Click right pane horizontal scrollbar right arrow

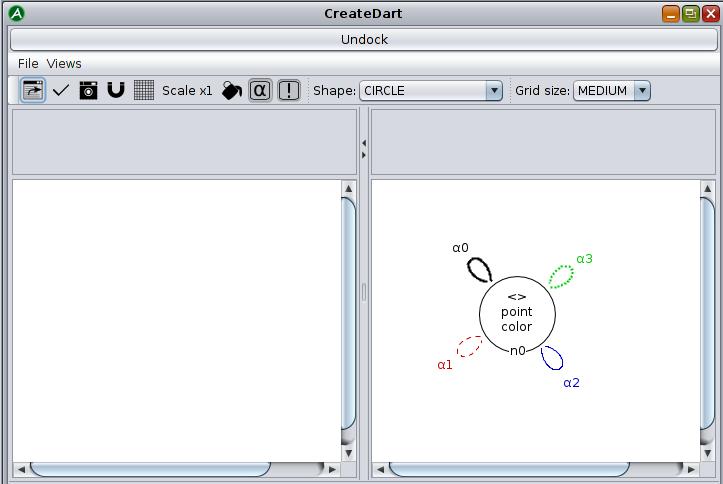(691, 470)
